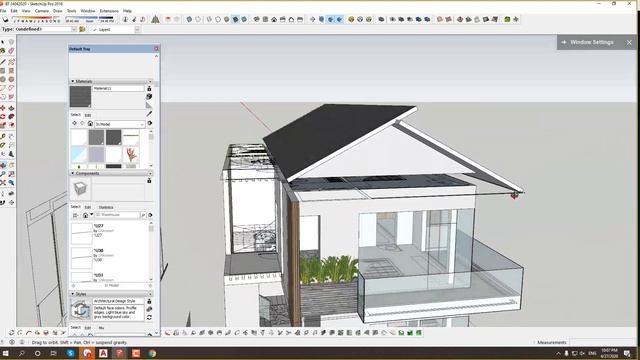Select the Line drawing tool
This screenshot has height=360, width=640.
point(3,62)
